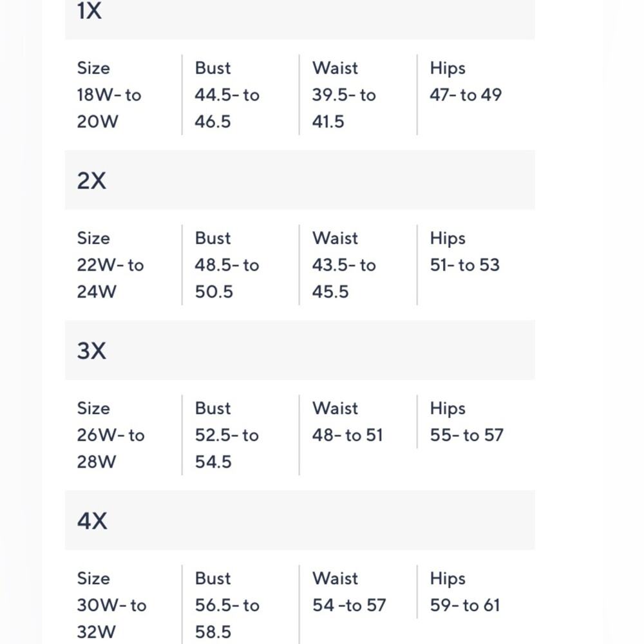Click the 3X waist 48- to 51 cell
644x644 pixels.
[348, 435]
